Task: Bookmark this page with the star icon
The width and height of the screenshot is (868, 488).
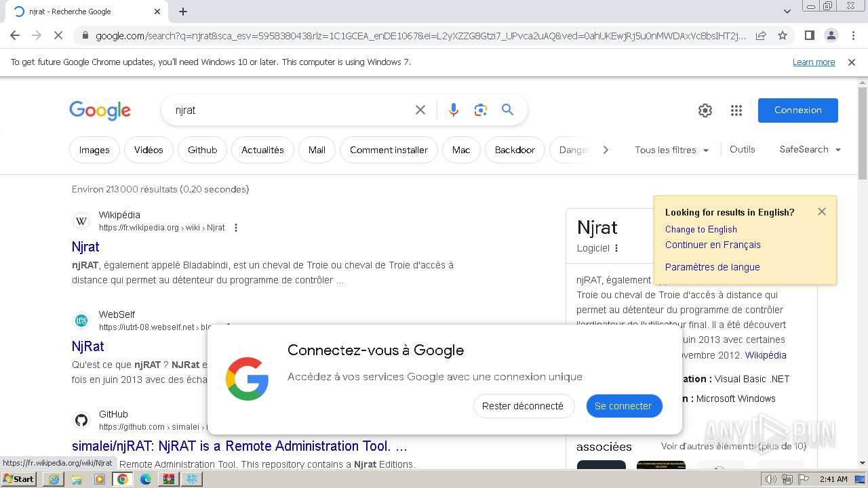Action: coord(783,35)
